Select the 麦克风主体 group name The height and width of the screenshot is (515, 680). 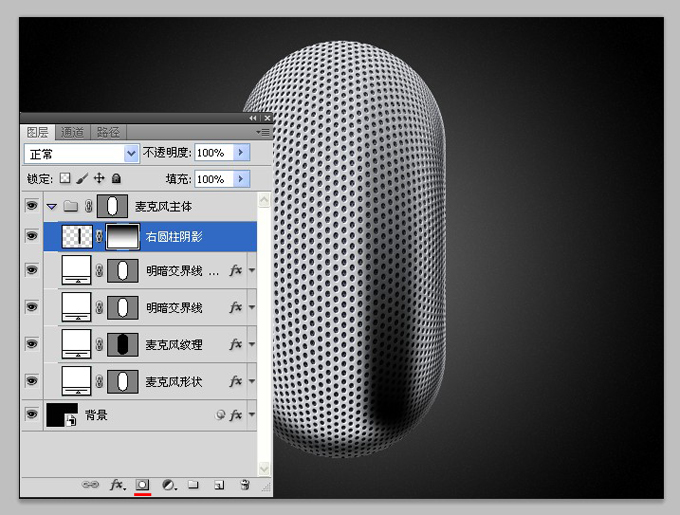click(163, 206)
